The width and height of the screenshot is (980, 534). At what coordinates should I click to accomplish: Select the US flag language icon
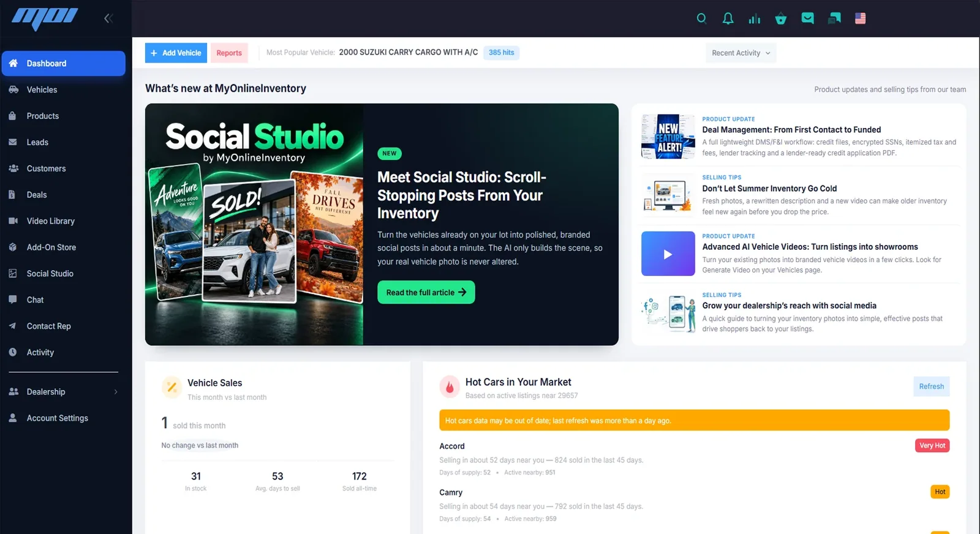coord(861,18)
